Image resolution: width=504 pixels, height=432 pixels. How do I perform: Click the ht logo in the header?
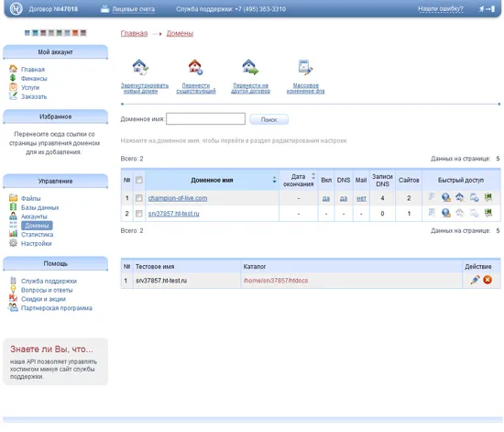point(16,8)
